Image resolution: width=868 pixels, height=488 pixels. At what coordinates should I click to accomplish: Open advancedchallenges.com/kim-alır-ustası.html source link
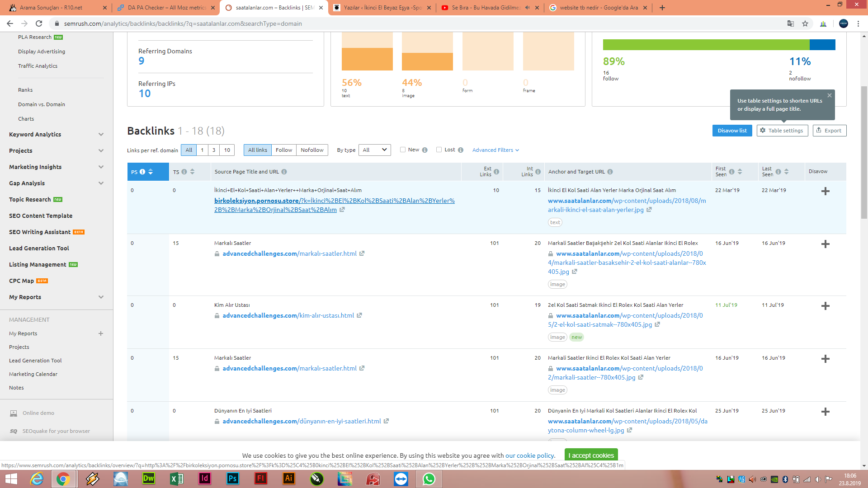point(288,315)
